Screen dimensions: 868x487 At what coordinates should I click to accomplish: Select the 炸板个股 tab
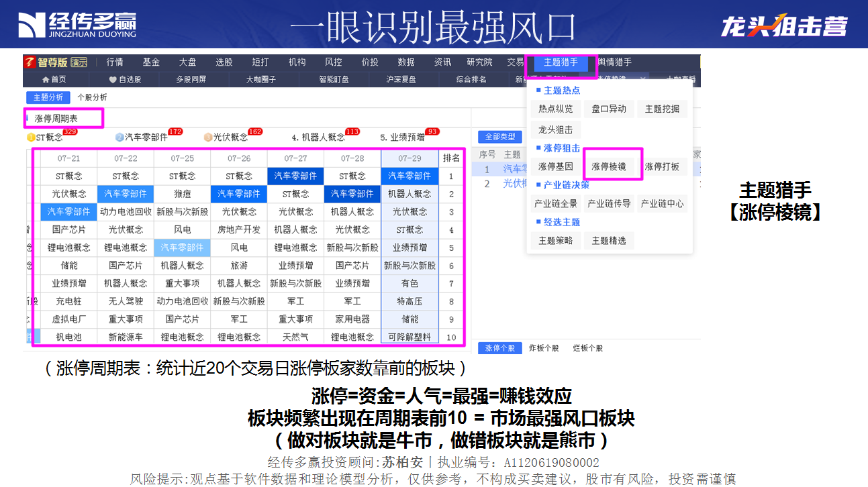click(542, 348)
